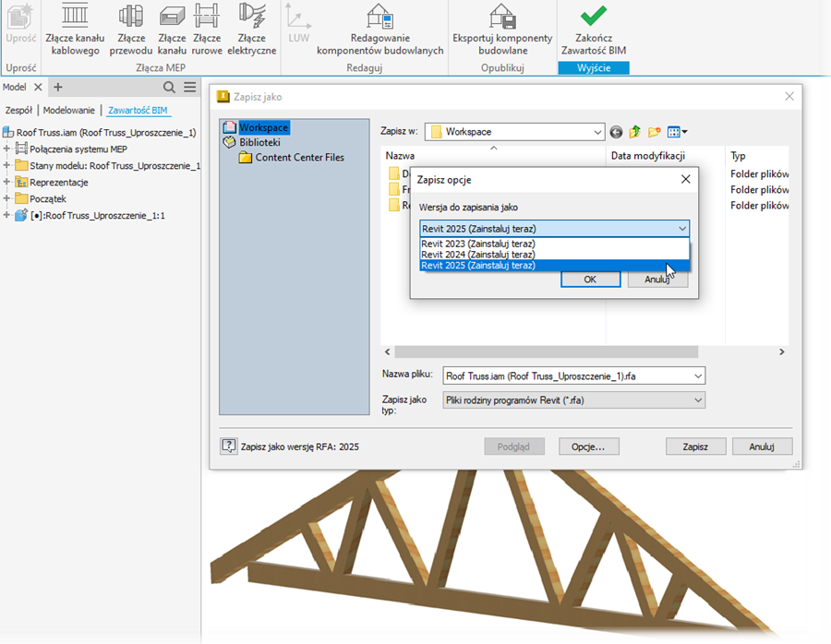Click the Zapisz button
The height and width of the screenshot is (644, 831).
695,447
